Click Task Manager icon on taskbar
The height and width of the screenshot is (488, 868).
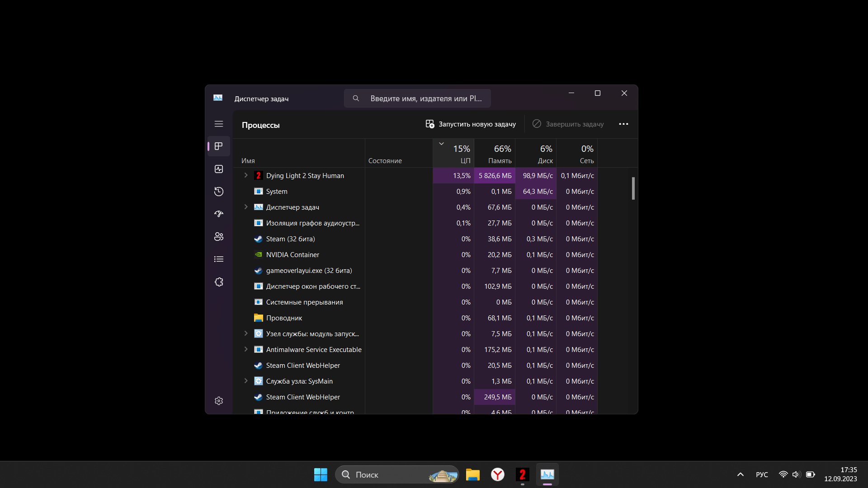547,474
